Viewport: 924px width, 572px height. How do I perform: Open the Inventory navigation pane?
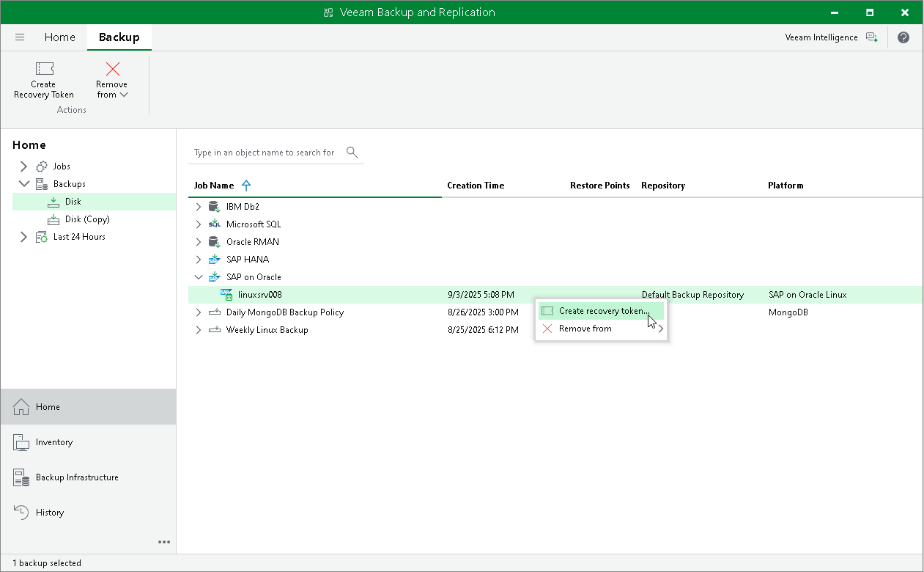click(88, 442)
